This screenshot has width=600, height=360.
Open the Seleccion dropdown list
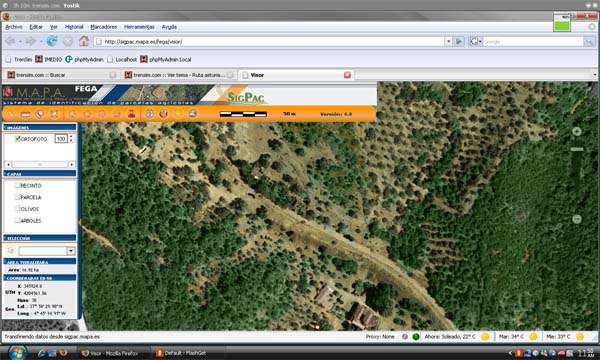[x=71, y=251]
